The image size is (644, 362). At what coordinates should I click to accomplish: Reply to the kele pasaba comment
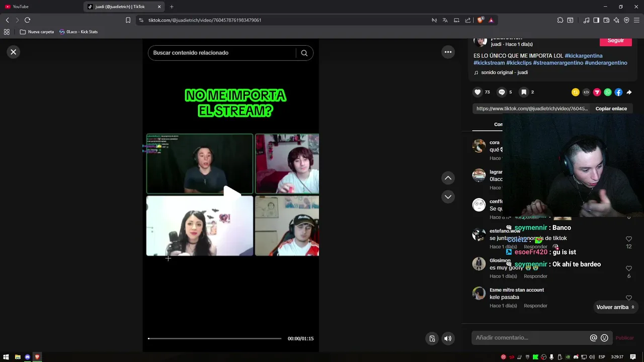click(x=535, y=306)
